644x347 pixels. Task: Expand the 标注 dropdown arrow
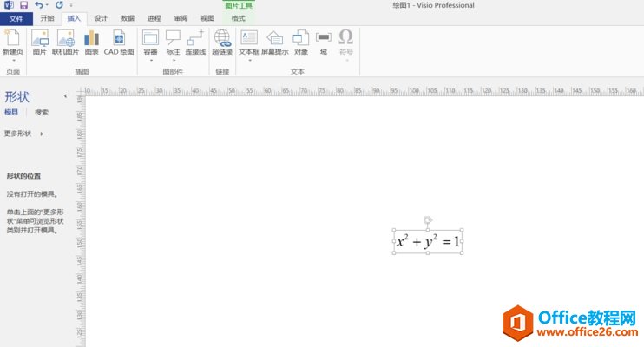click(x=174, y=61)
